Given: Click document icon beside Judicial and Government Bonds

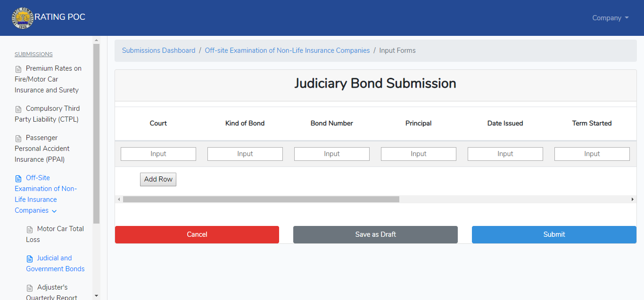Looking at the screenshot, I should tap(30, 258).
